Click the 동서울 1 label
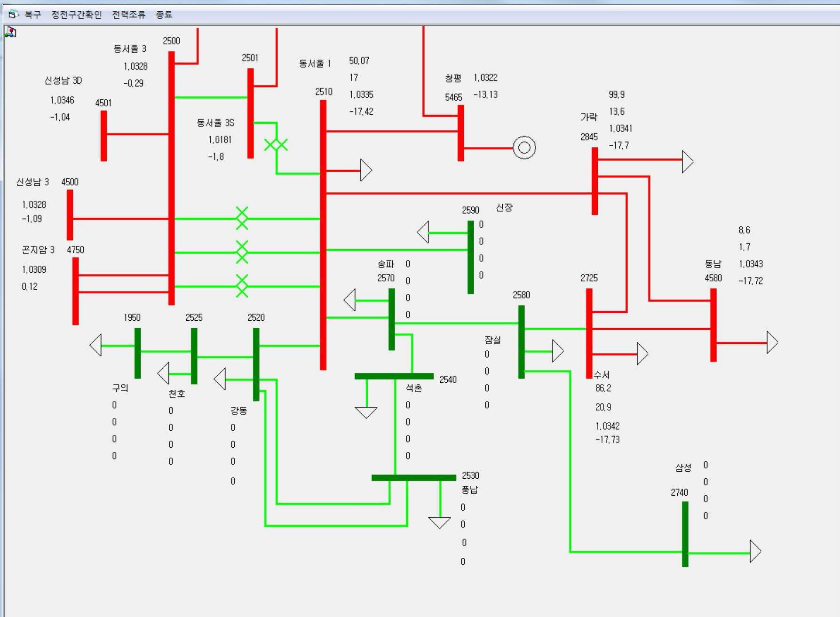Viewport: 840px width, 617px height. click(315, 63)
